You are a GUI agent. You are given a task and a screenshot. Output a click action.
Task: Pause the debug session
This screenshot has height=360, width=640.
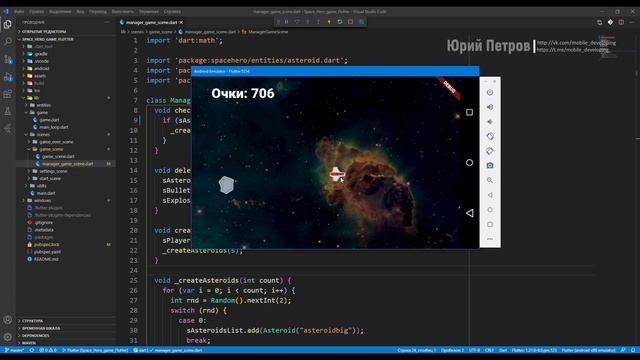click(287, 22)
